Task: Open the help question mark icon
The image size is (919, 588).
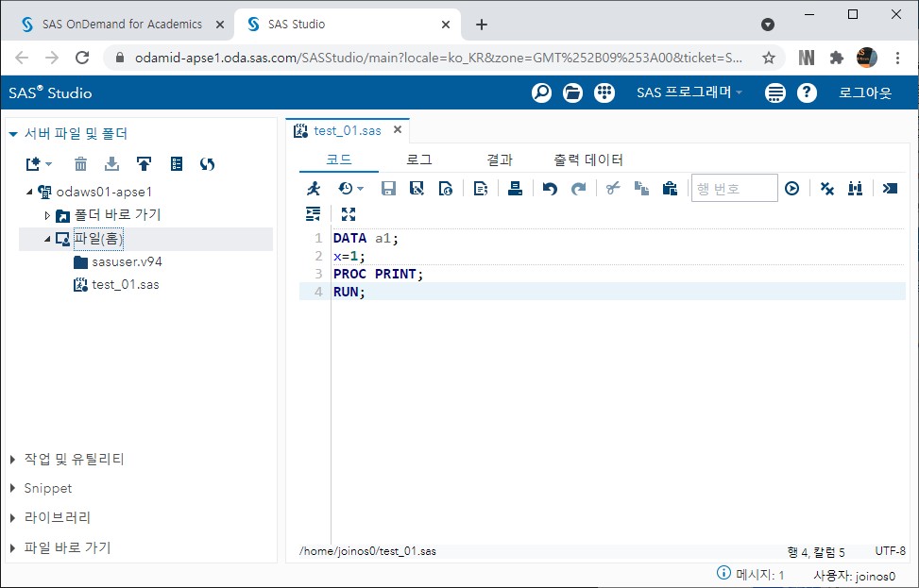Action: [807, 92]
